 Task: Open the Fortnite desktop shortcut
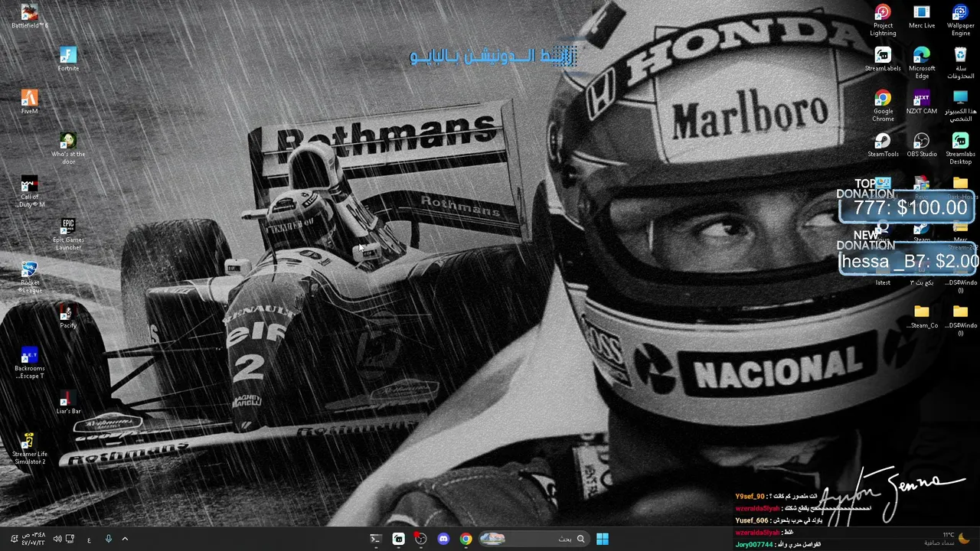(68, 60)
